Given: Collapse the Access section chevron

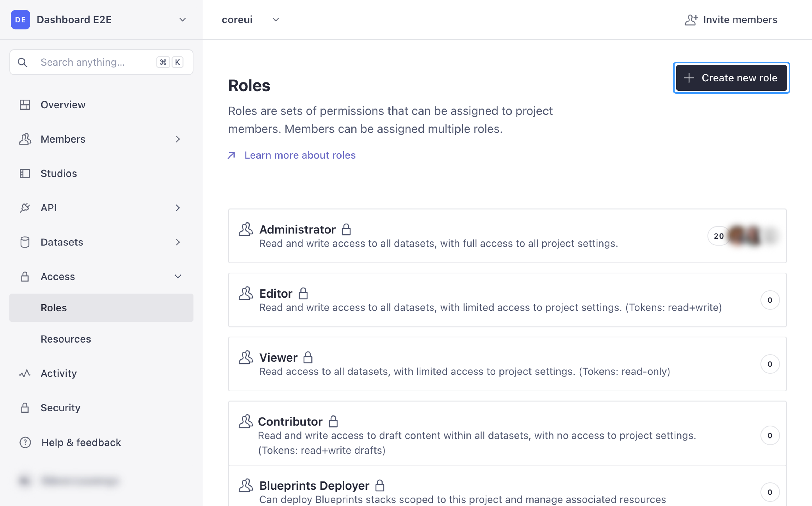Looking at the screenshot, I should click(x=178, y=276).
